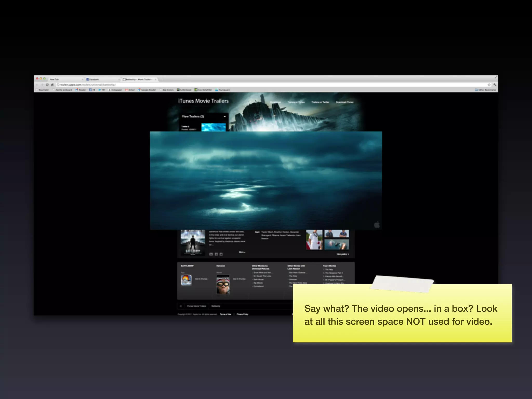Open the Add to pinboard bookmark

[62, 90]
